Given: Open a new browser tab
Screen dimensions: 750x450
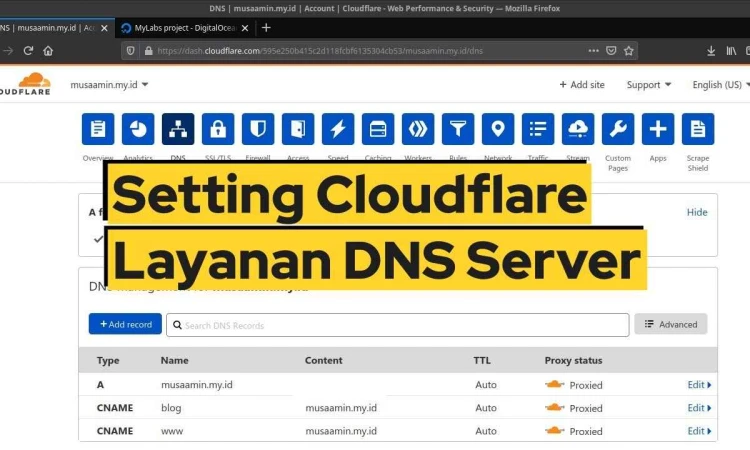Looking at the screenshot, I should coord(266,28).
